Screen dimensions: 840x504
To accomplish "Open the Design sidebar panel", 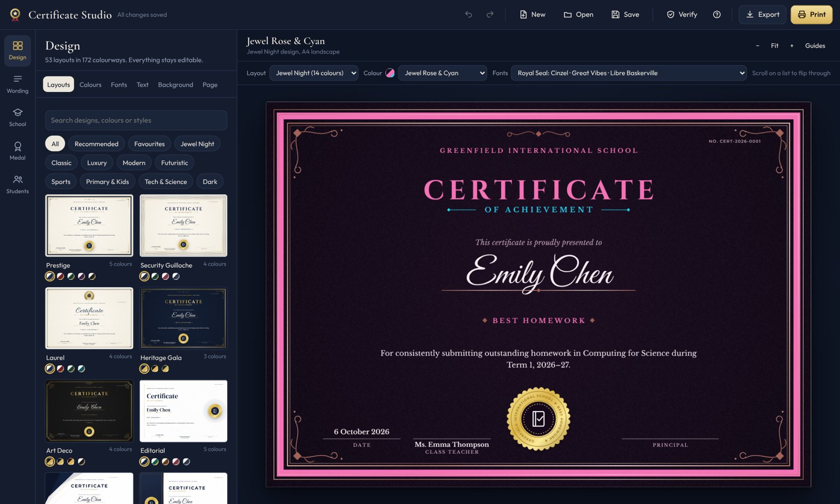I will [x=17, y=50].
